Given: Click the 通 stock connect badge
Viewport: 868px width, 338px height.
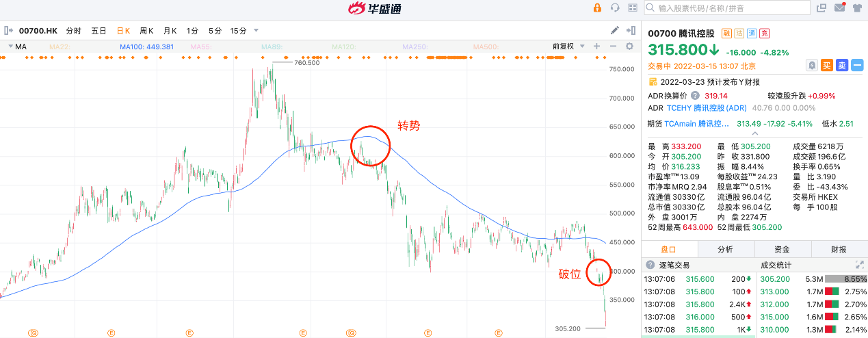Looking at the screenshot, I should (752, 33).
